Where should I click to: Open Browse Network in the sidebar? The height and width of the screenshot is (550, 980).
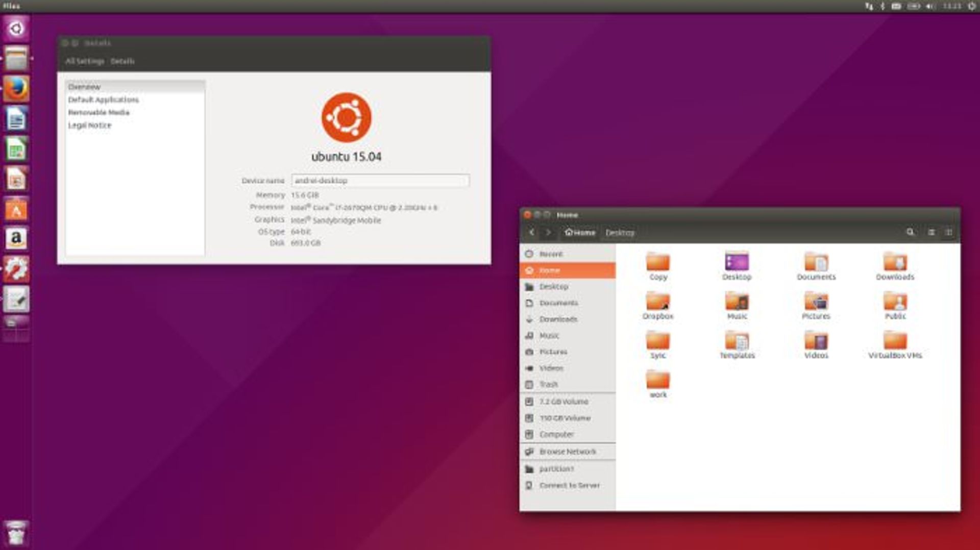[568, 452]
